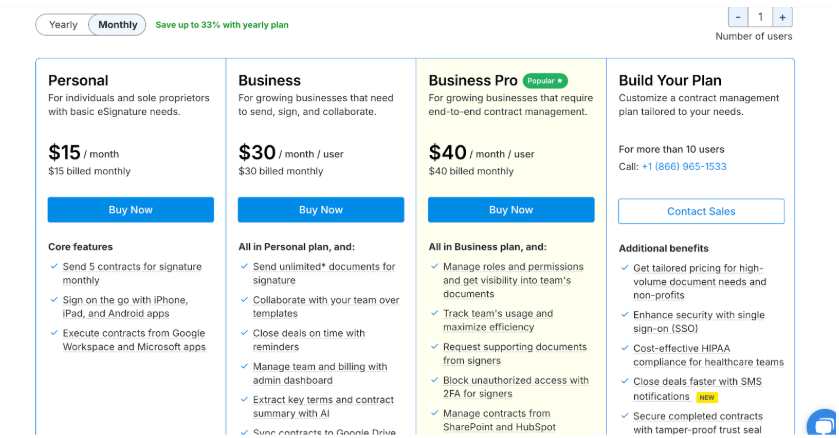Click Buy Now for the Business plan
The image size is (839, 438).
321,210
